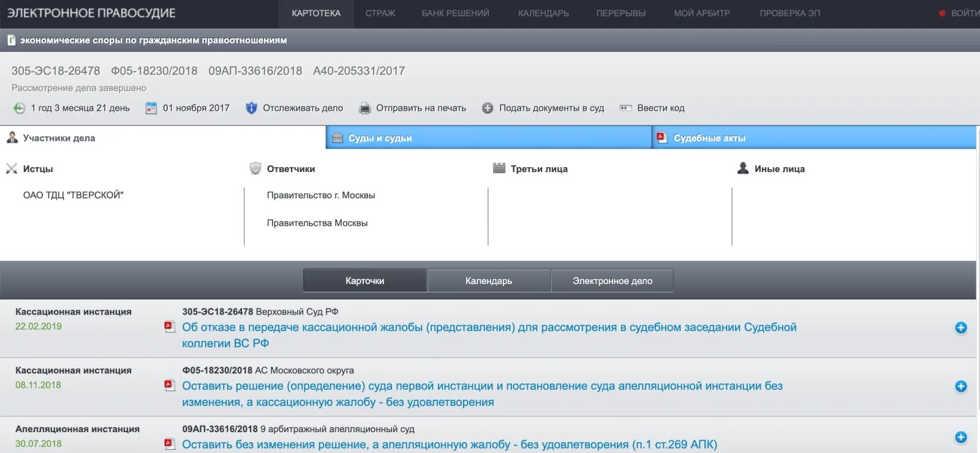
Task: Click the calendar icon beside 01 ноября 2017
Action: pos(151,108)
